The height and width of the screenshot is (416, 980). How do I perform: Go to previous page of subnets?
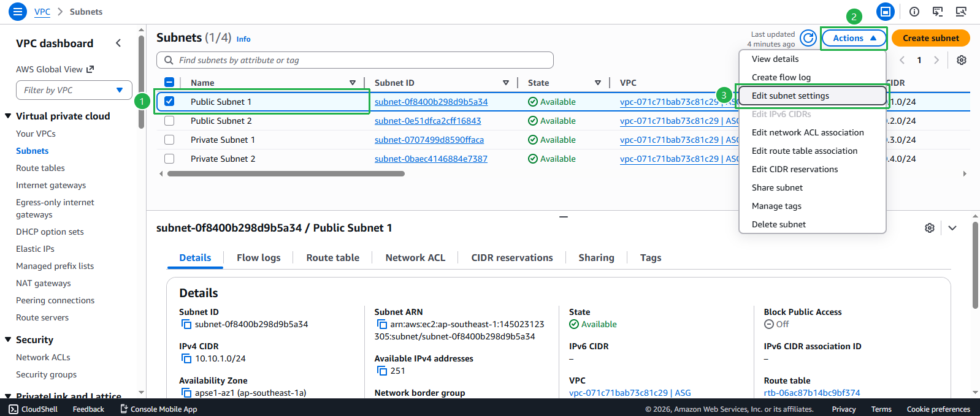click(902, 60)
